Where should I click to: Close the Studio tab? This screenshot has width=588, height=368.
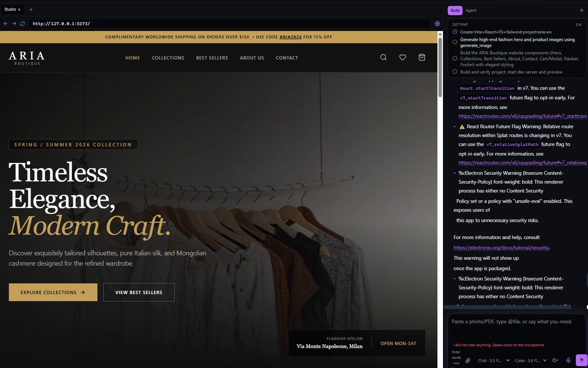(x=19, y=9)
